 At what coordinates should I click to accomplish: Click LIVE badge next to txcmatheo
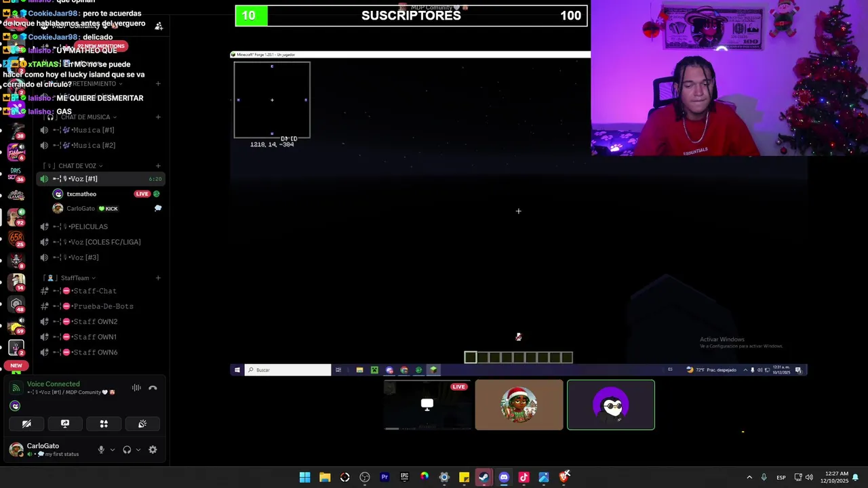click(142, 194)
